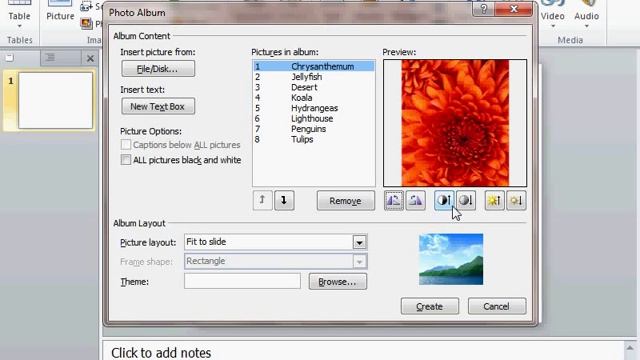Expand the Audio dropdown arrow in ribbon

click(x=587, y=27)
